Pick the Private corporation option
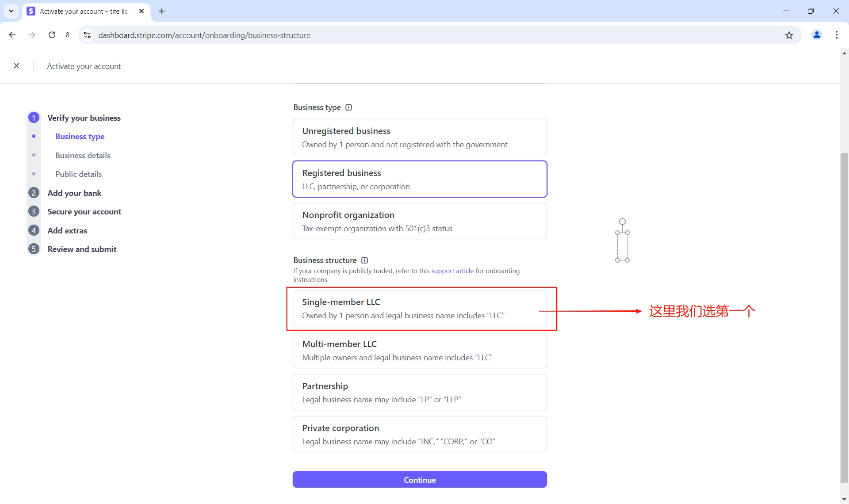This screenshot has height=504, width=849. point(419,434)
